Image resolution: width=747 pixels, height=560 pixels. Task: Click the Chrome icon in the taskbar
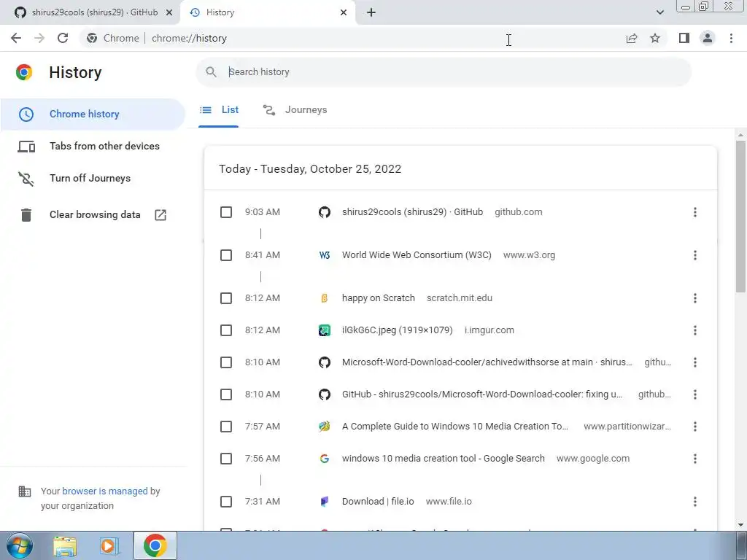tap(155, 545)
